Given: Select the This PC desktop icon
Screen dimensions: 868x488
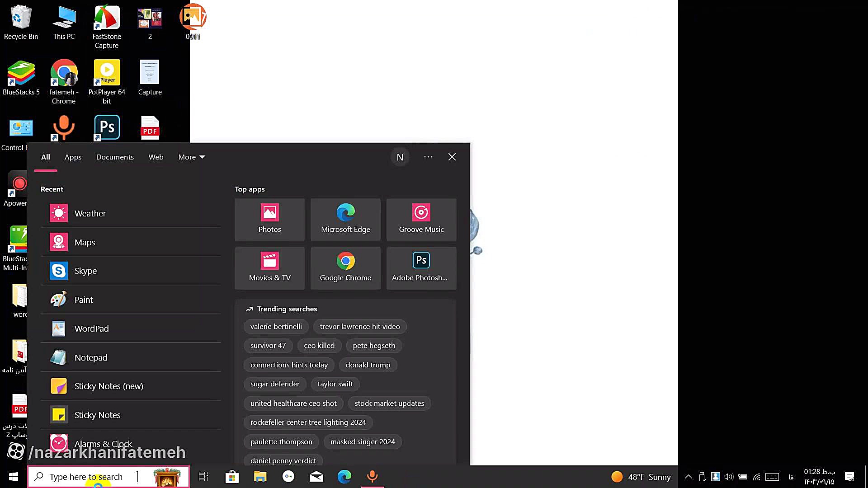Looking at the screenshot, I should point(64,23).
